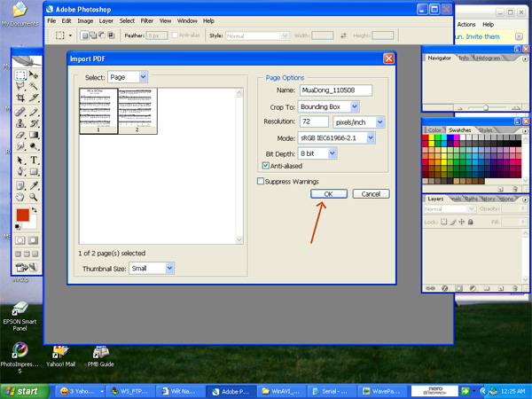Screen dimensions: 532x399
Task: Open the File menu
Action: pyautogui.click(x=51, y=21)
